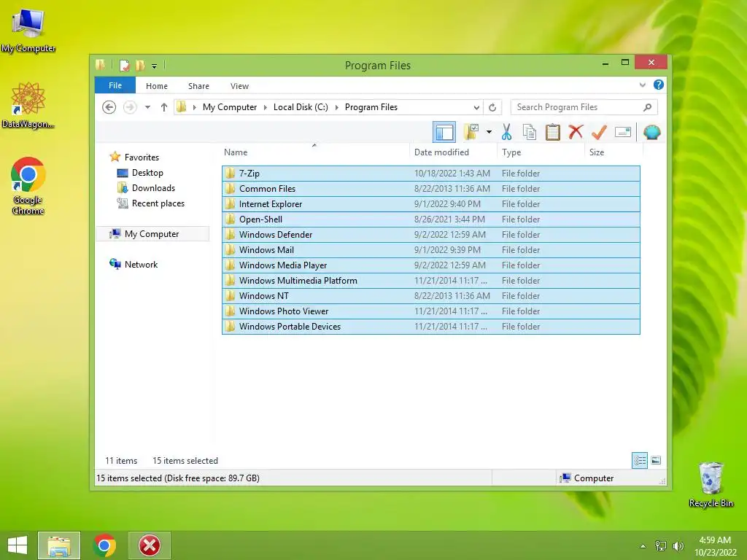The width and height of the screenshot is (747, 560).
Task: Click the Paste clipboard icon
Action: tap(553, 132)
